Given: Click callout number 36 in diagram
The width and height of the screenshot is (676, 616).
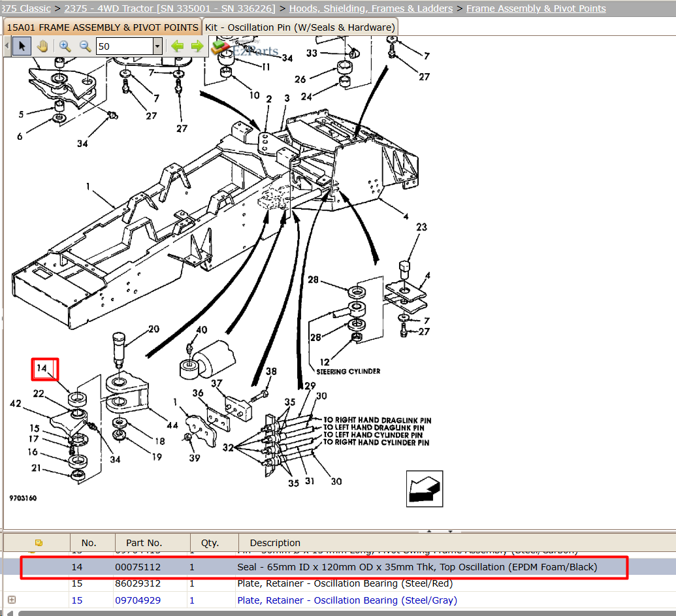Looking at the screenshot, I should (x=198, y=393).
